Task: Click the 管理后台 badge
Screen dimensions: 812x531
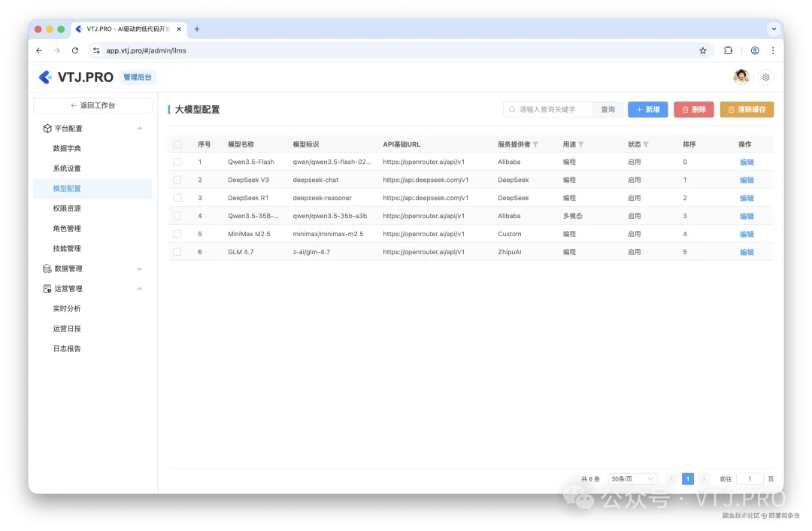Action: (x=138, y=77)
